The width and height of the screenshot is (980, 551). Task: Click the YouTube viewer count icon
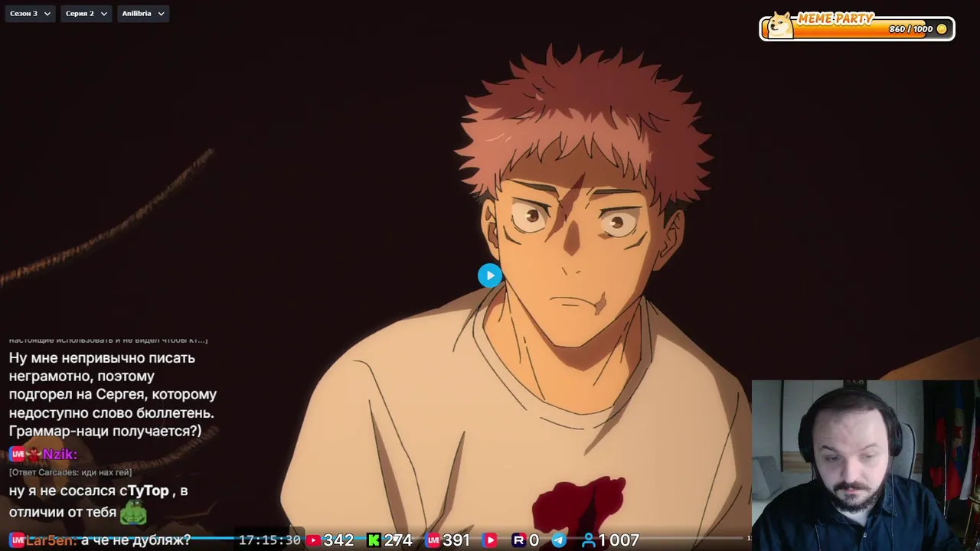point(312,540)
